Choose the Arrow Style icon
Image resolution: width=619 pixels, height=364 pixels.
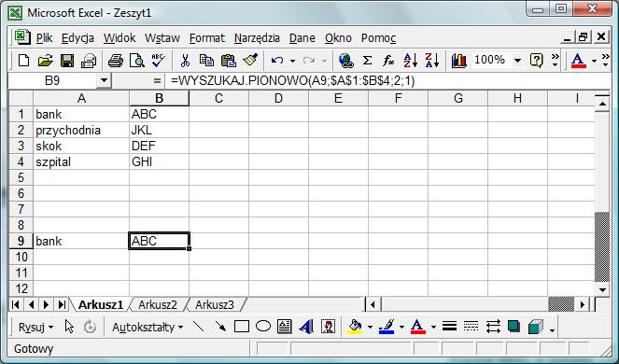click(x=493, y=327)
